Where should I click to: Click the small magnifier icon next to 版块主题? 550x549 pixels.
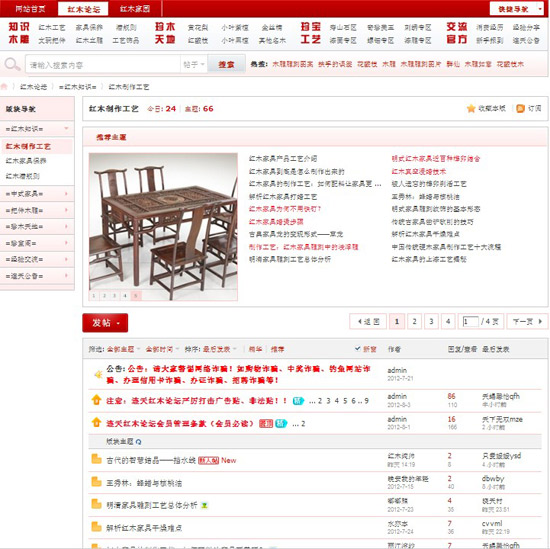pos(139,442)
